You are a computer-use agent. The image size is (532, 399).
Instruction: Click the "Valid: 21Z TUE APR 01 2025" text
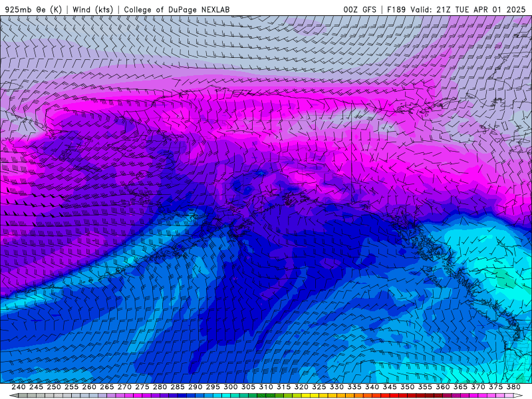[468, 9]
